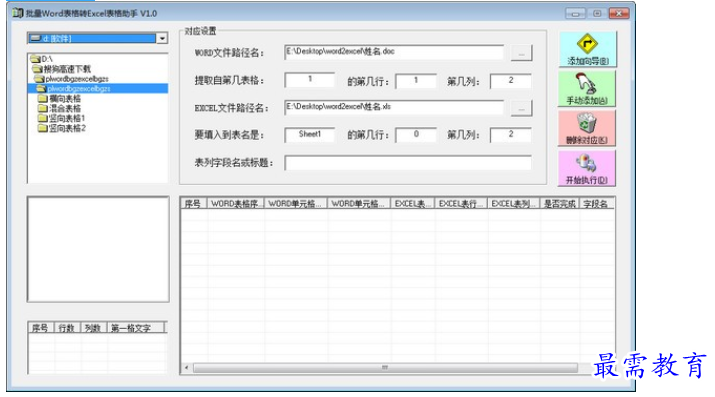The height and width of the screenshot is (397, 715).
Task: Click the 行数 header in lower-left table
Action: (67, 328)
